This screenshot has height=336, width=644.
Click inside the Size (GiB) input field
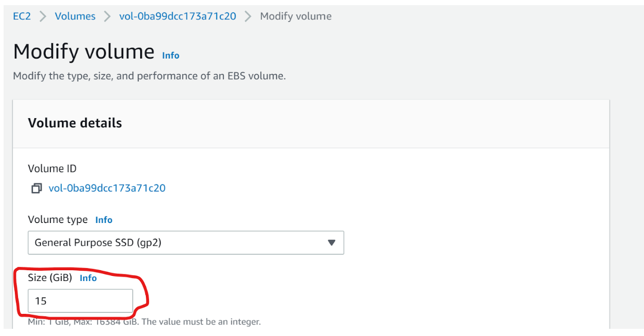(80, 301)
